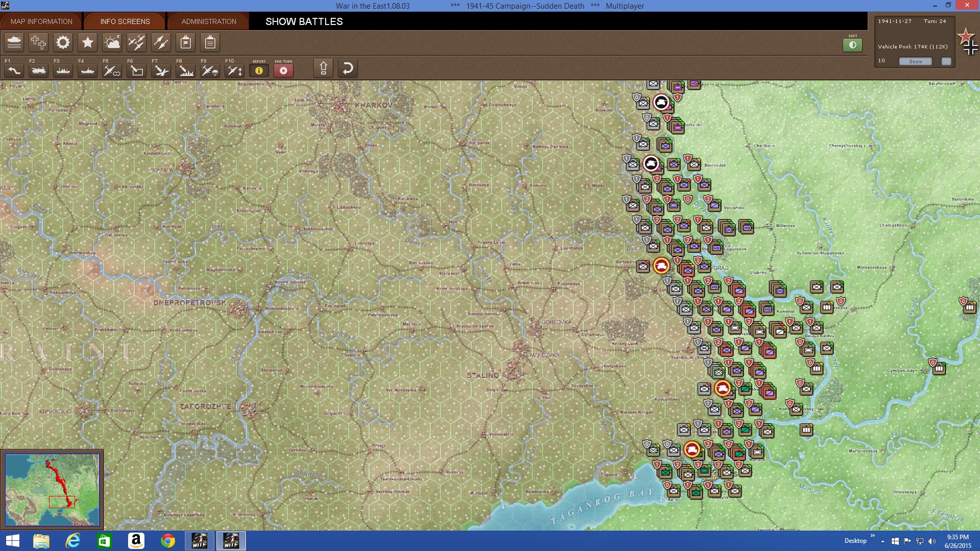
Task: Open the Losses screen crosses icon
Action: pos(39,42)
